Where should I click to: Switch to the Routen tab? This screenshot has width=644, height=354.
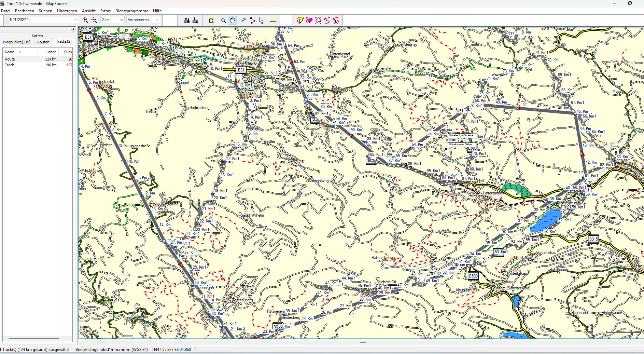(x=43, y=42)
